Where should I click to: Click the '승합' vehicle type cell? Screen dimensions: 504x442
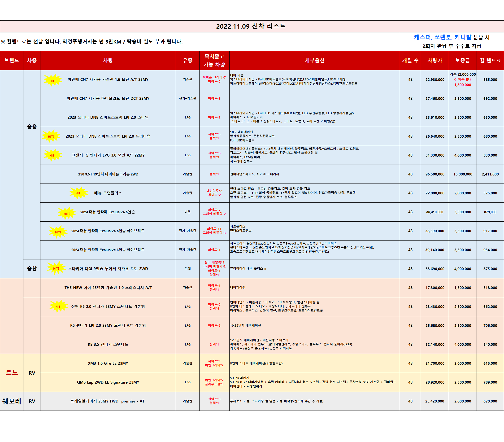32,269
